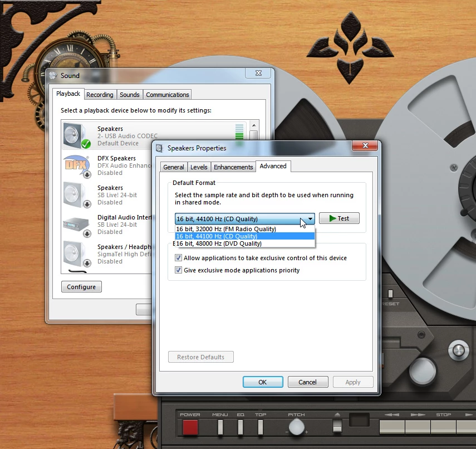Click the fast-forward key on the tape deck

click(418, 427)
